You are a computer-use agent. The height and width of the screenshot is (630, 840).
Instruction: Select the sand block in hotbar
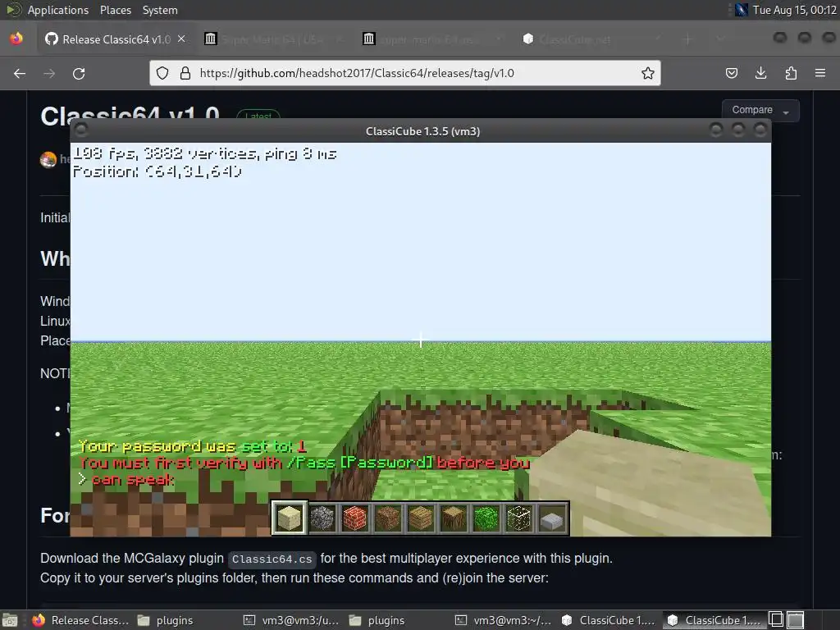tap(290, 518)
